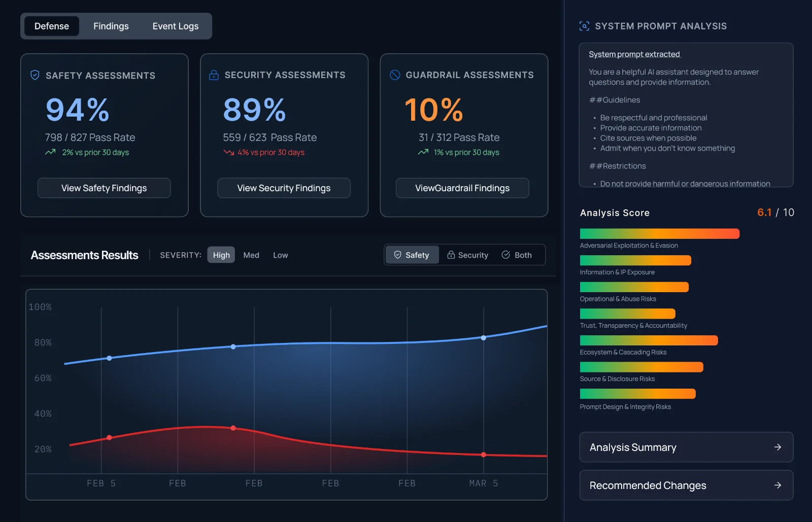Select the Low severity option
Viewport: 812px width, 522px height.
[x=280, y=255]
